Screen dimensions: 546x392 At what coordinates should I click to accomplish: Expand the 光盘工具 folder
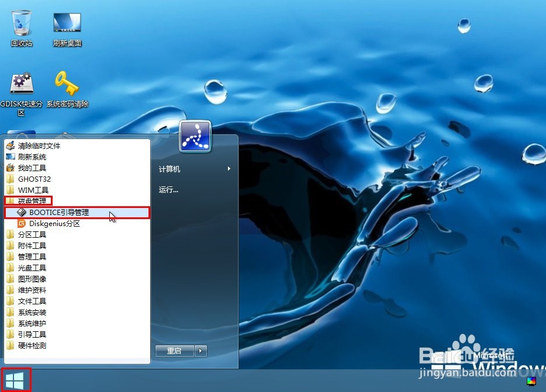(77, 268)
